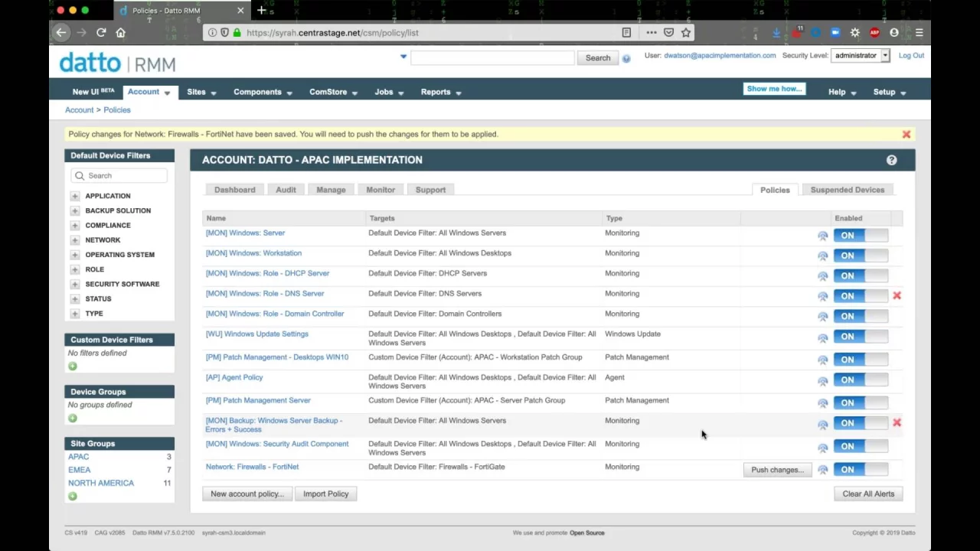Click the Push changes button
The width and height of the screenshot is (980, 551).
776,470
